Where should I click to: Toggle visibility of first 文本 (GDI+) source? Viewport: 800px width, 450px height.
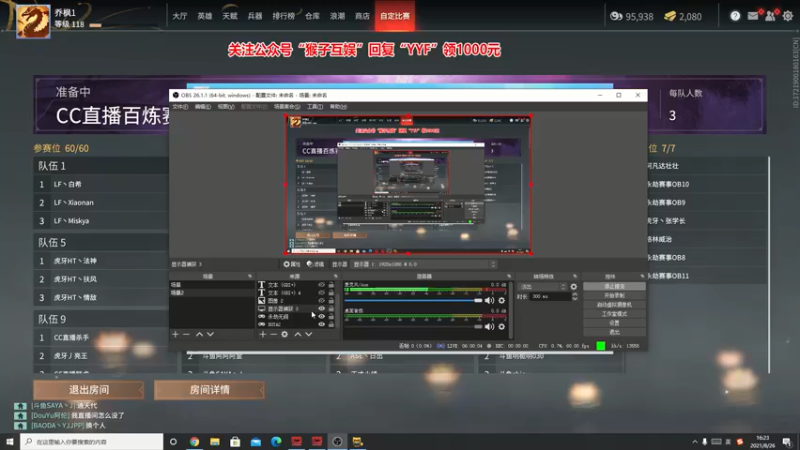coord(321,285)
